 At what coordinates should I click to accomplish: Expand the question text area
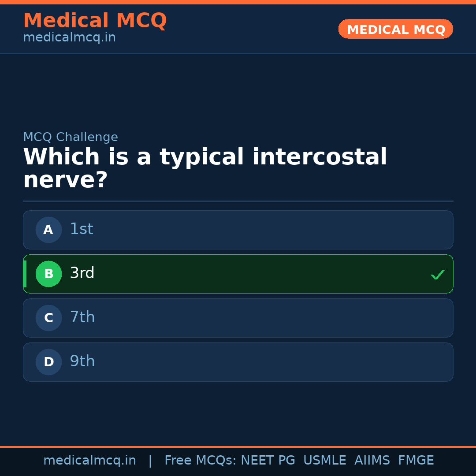click(205, 167)
